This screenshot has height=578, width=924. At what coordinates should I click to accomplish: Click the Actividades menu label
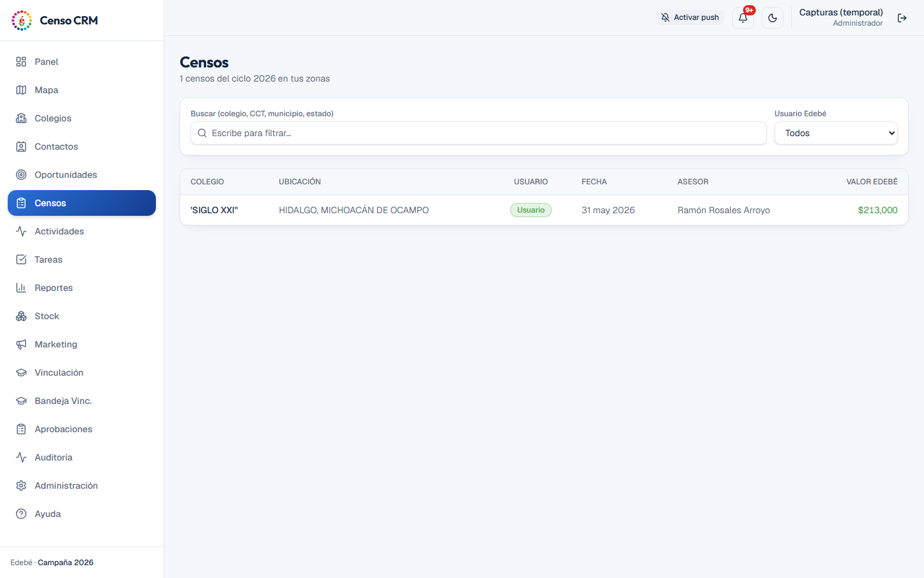[x=59, y=231]
